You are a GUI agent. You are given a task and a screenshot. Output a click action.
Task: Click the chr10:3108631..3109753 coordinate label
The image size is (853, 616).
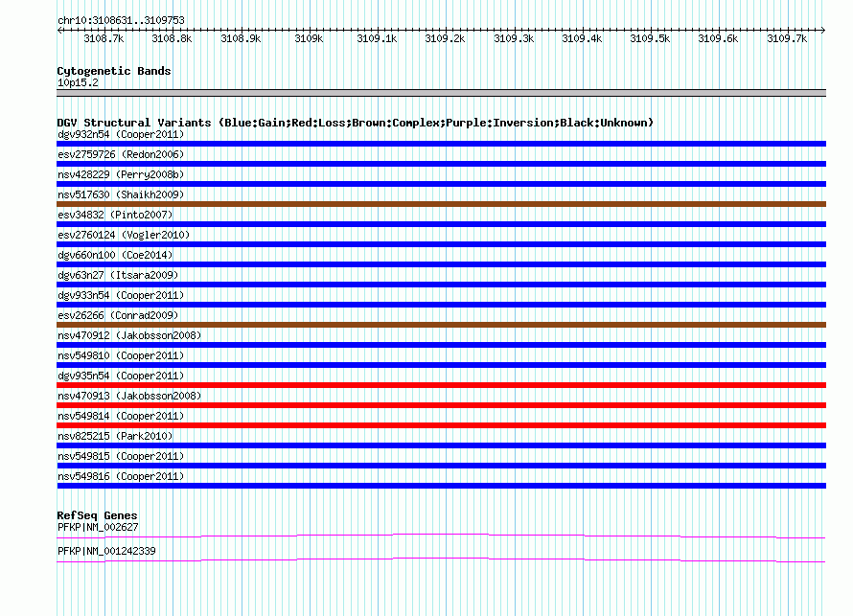coord(121,20)
